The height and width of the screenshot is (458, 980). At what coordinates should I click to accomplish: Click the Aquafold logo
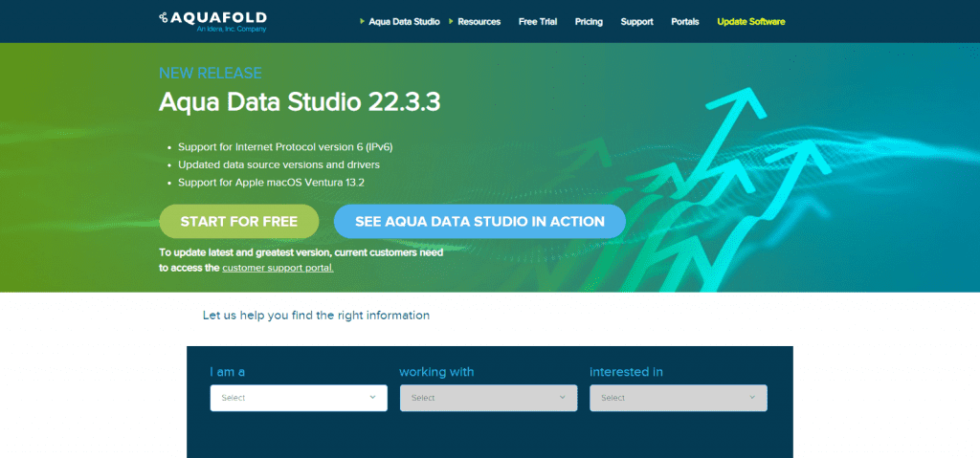coord(212,21)
